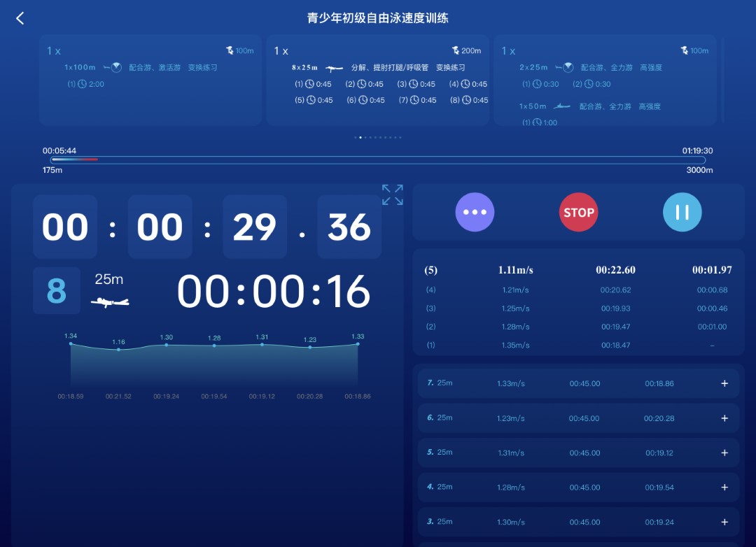Expand details for the 7. 25m lap row
This screenshot has height=547, width=756.
pyautogui.click(x=724, y=383)
